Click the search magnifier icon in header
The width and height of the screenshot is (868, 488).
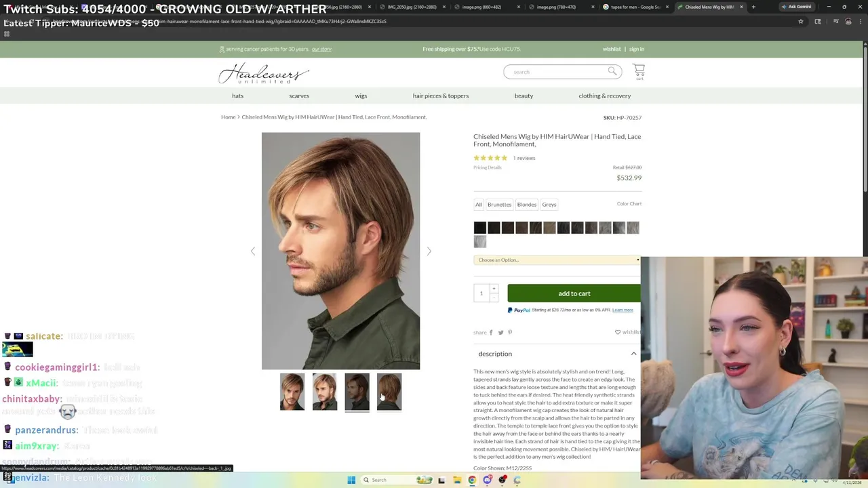(x=612, y=71)
